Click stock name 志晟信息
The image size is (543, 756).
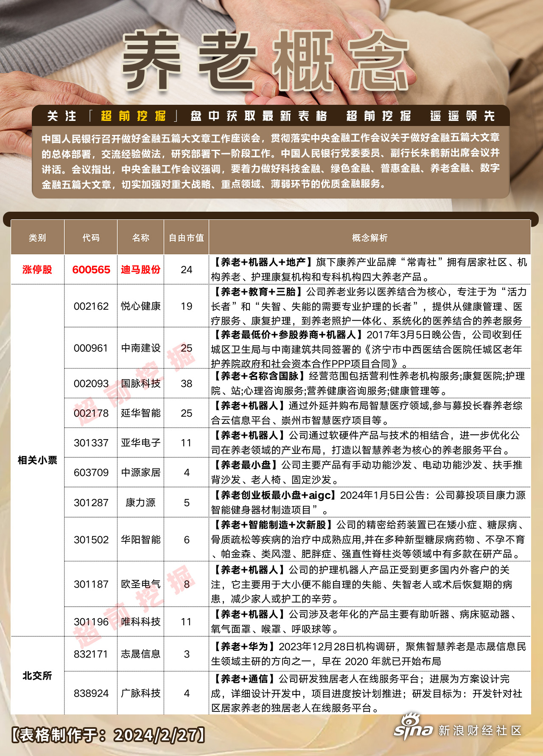click(x=140, y=654)
